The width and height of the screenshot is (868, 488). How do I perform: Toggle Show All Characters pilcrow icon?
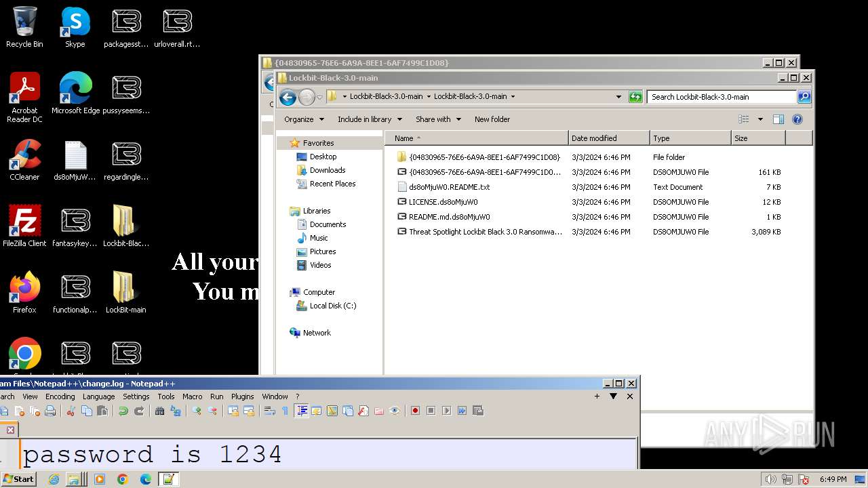pyautogui.click(x=285, y=411)
